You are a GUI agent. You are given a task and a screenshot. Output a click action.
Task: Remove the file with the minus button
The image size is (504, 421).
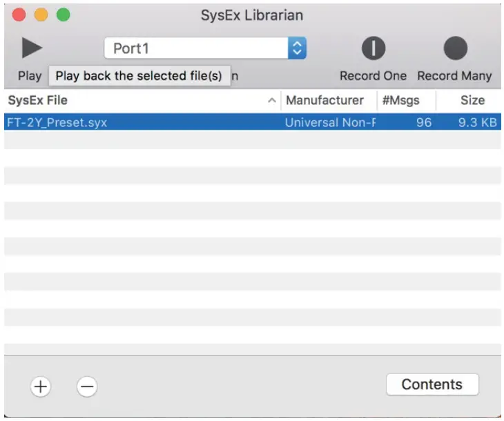pyautogui.click(x=86, y=386)
